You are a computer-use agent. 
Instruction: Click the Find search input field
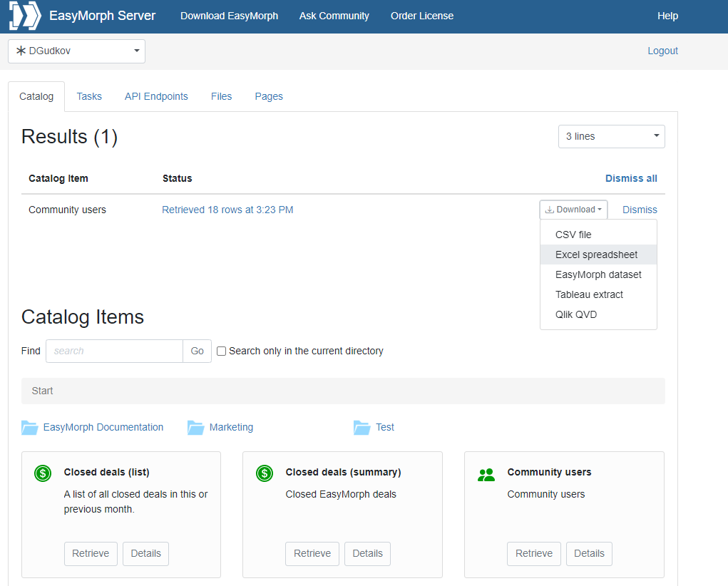pos(114,351)
